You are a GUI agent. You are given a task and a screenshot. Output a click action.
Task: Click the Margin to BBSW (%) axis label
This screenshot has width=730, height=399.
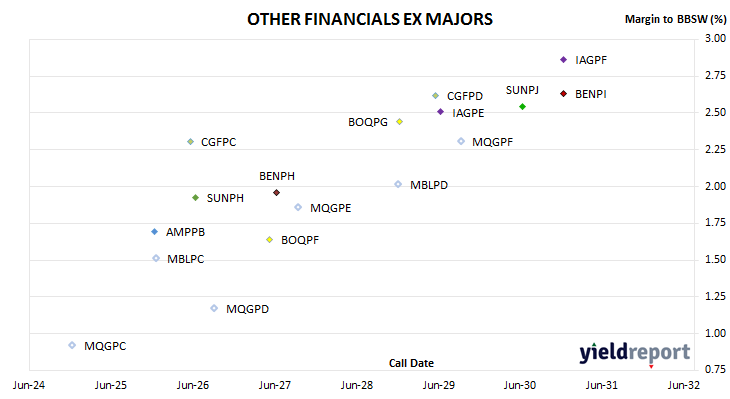pyautogui.click(x=675, y=19)
